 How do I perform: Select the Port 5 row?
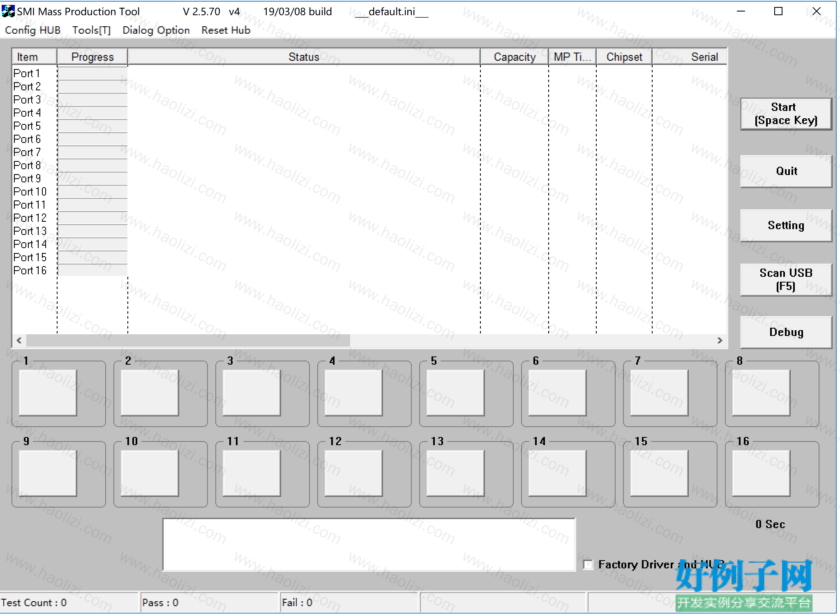[370, 126]
